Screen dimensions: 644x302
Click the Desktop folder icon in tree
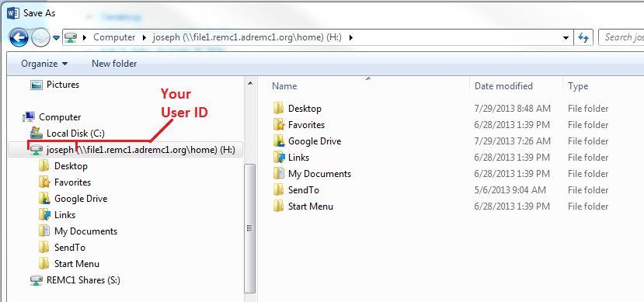(44, 166)
